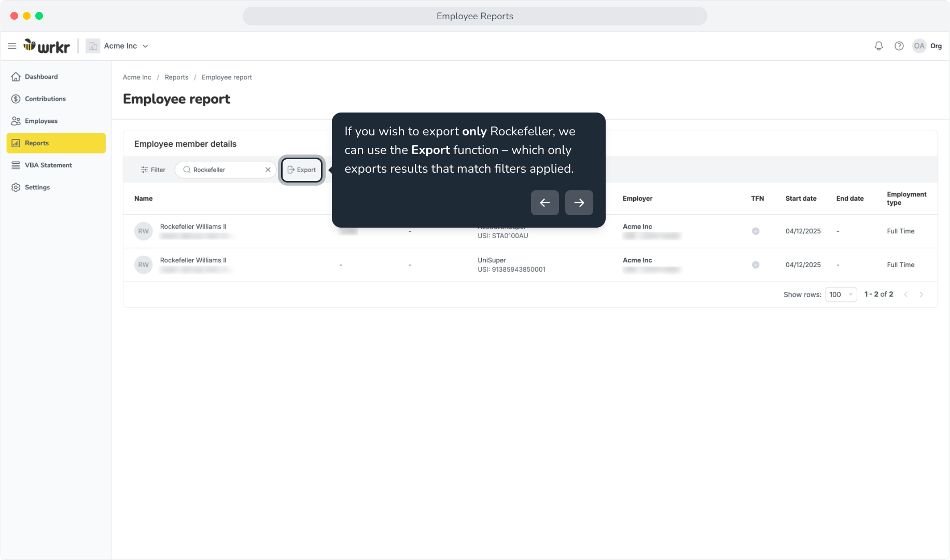This screenshot has width=950, height=560.
Task: Go to next tooltip step arrow
Action: (x=579, y=203)
